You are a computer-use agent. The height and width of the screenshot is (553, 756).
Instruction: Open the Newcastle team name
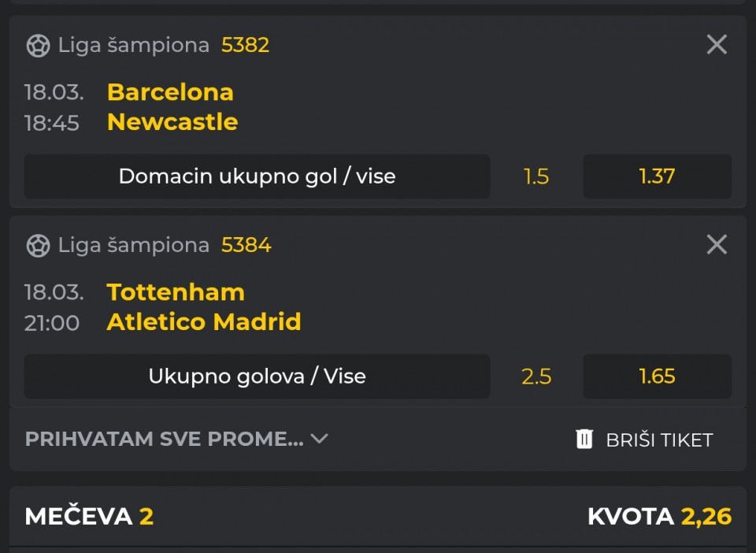point(172,122)
